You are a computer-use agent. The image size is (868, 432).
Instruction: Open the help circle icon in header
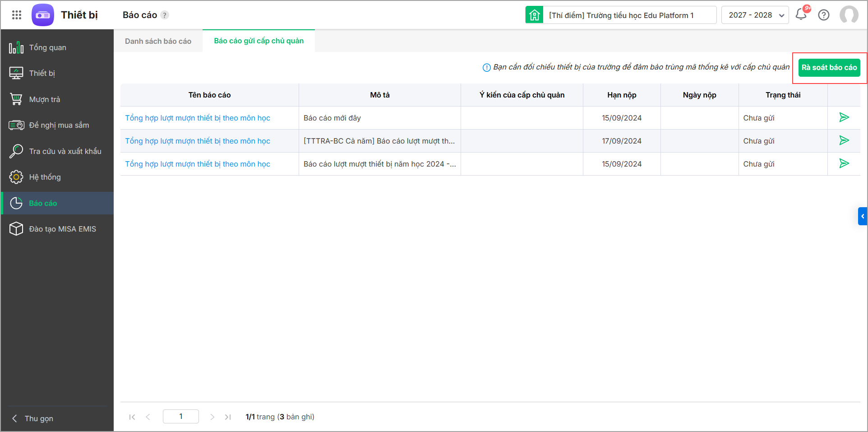pos(824,15)
